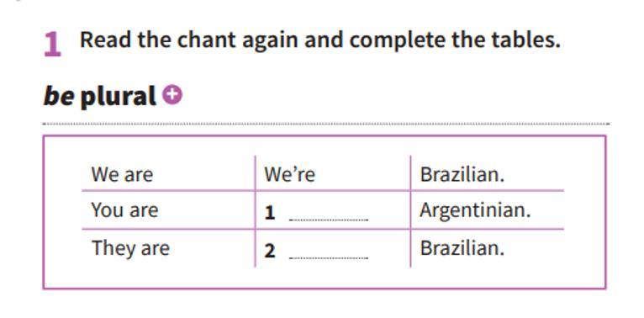Click 'Argentinian.' in the table
This screenshot has width=644, height=318.
click(475, 211)
